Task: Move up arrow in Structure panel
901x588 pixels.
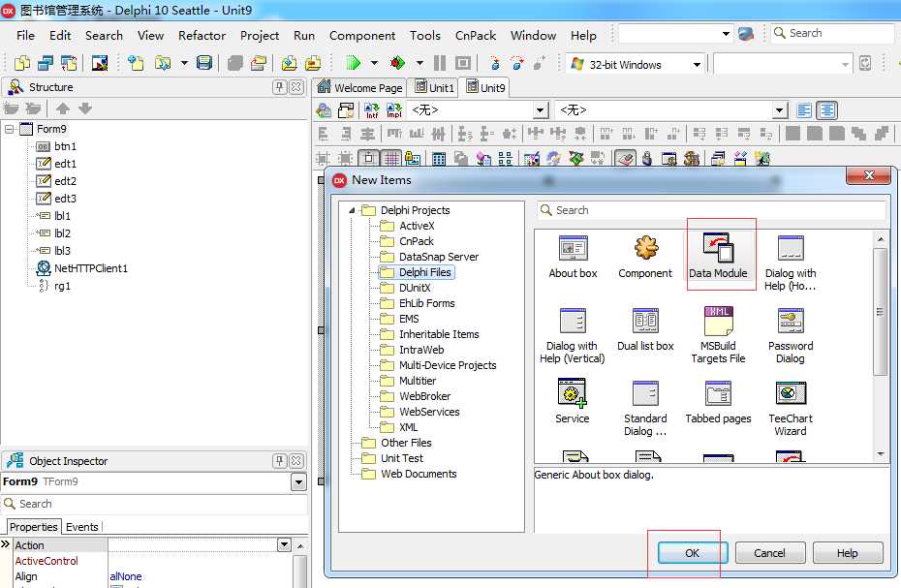Action: (x=63, y=108)
